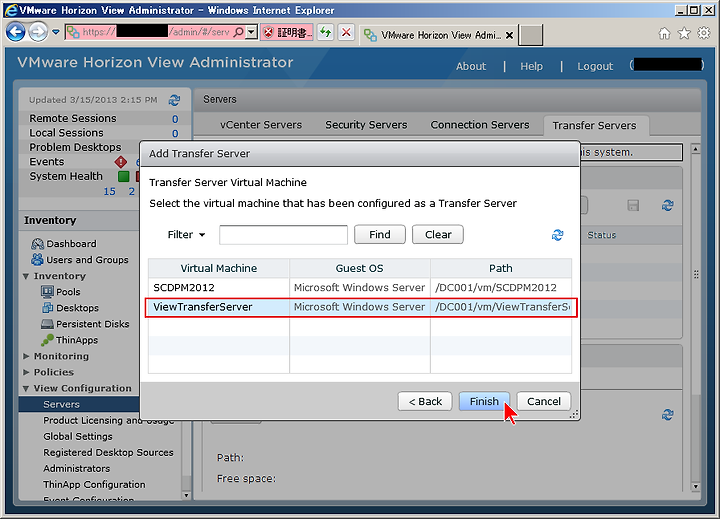Screen dimensions: 720x519
Task: Open the Filter dropdown in dialog
Action: 186,235
